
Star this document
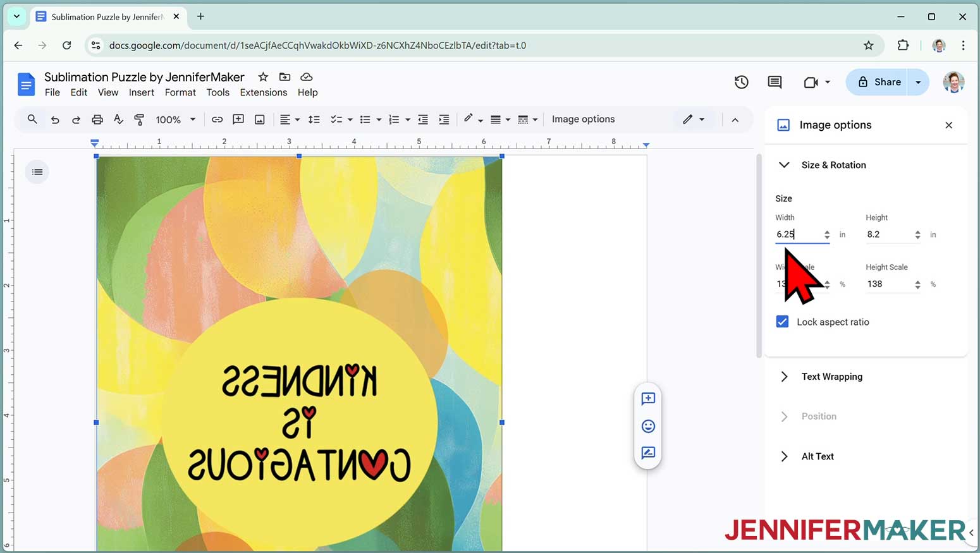263,77
